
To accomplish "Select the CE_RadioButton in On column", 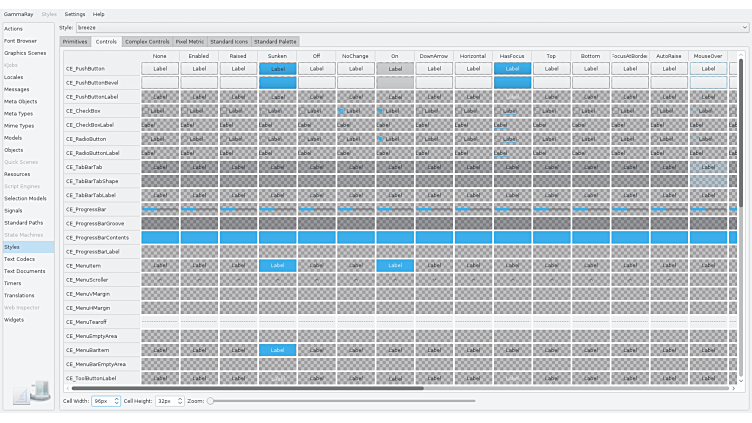I will click(381, 139).
